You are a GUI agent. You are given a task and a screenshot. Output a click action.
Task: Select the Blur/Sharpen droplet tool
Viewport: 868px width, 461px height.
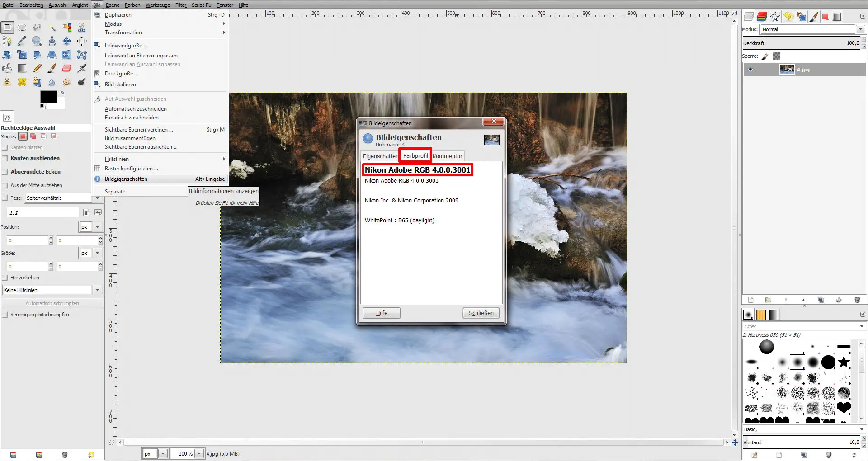[52, 82]
